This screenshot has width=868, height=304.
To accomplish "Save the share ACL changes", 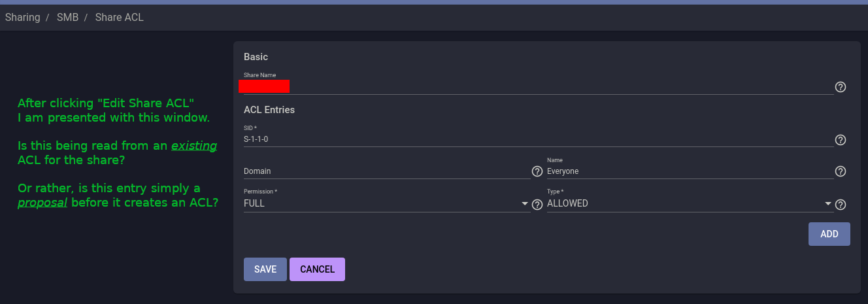I will tap(265, 269).
